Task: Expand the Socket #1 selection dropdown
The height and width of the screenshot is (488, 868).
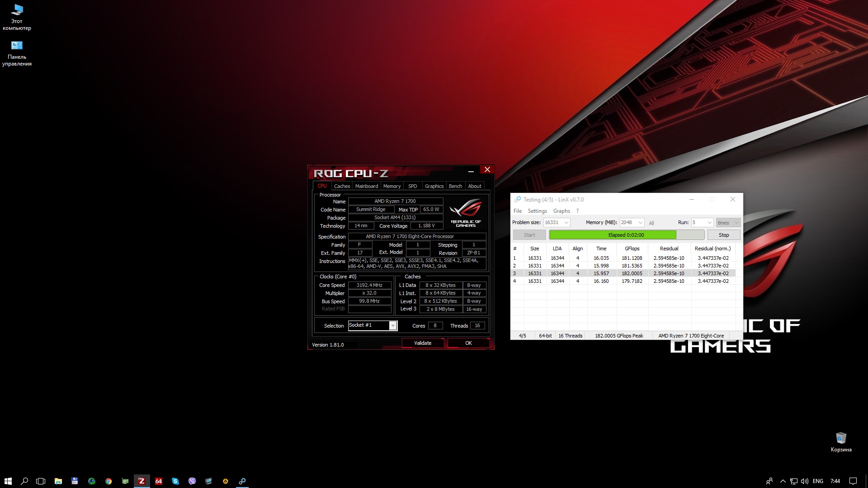Action: tap(393, 326)
